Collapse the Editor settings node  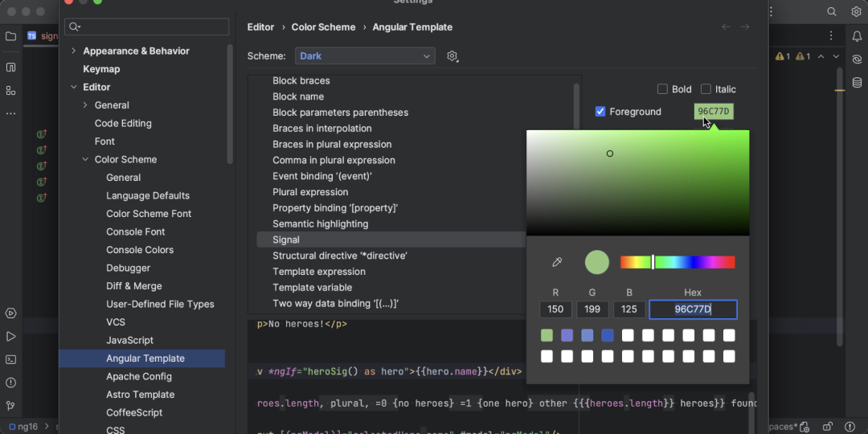[73, 87]
